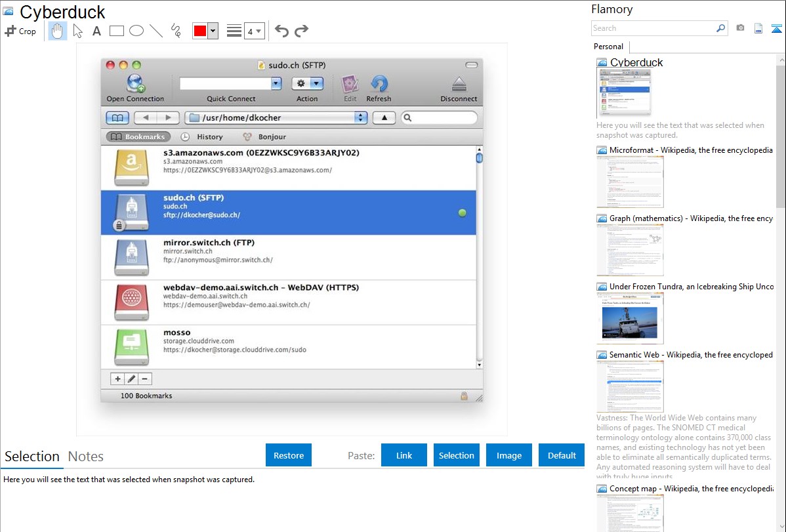Open the Notes tab

[x=86, y=457]
